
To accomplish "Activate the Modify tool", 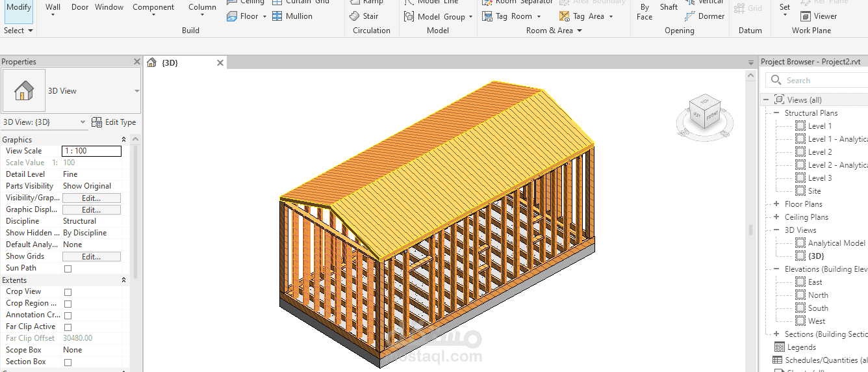I will (x=19, y=11).
